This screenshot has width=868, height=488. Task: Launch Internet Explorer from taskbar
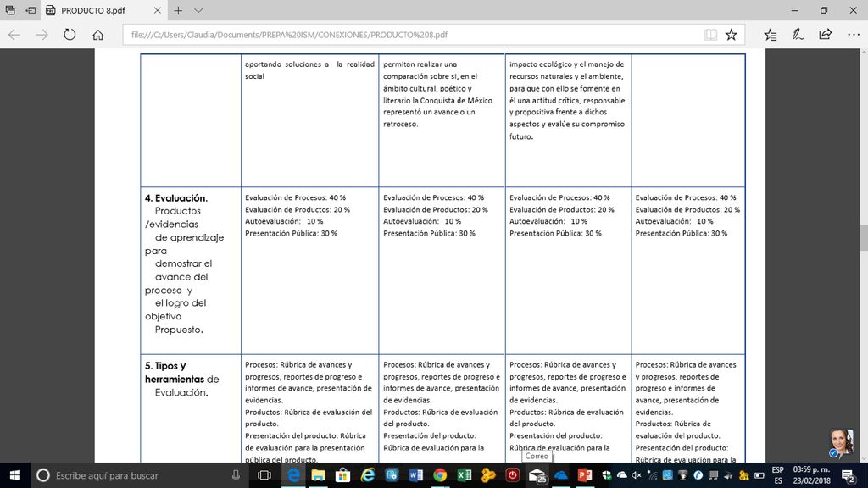tap(368, 475)
